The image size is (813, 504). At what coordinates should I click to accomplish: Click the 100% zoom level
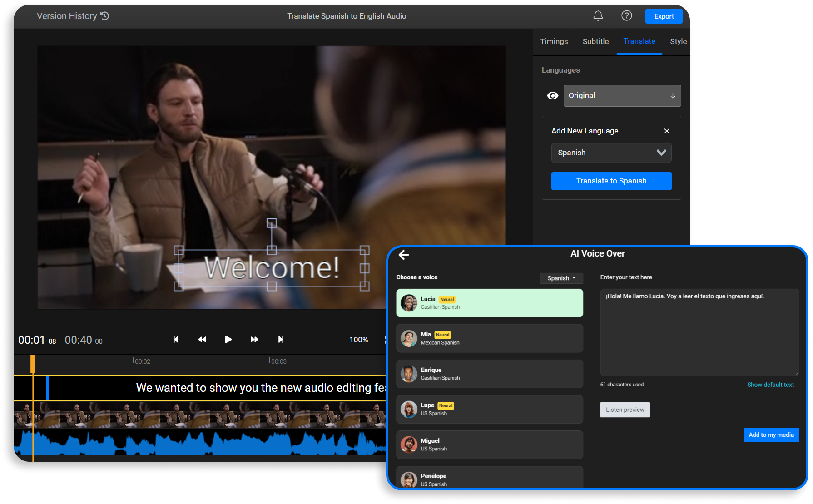pyautogui.click(x=358, y=340)
